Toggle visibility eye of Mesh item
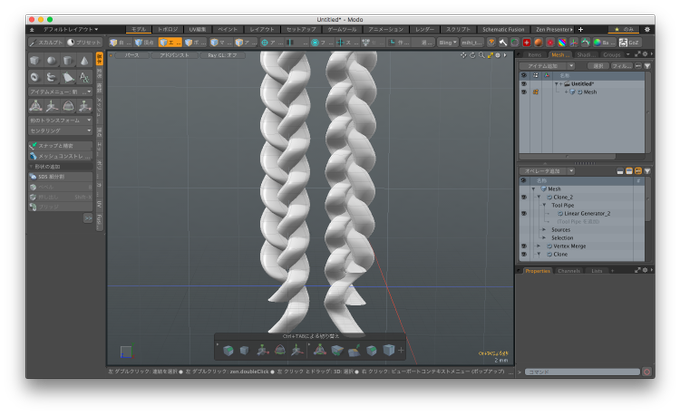 (524, 92)
